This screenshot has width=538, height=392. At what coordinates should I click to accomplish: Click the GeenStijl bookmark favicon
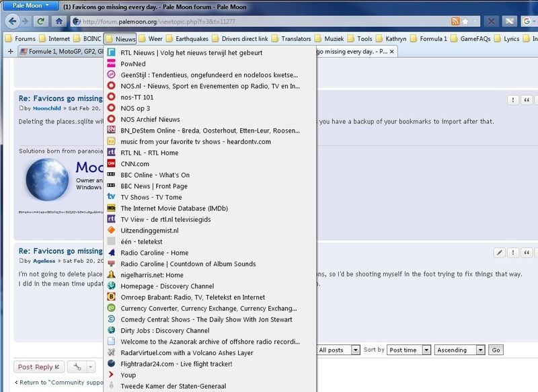111,75
